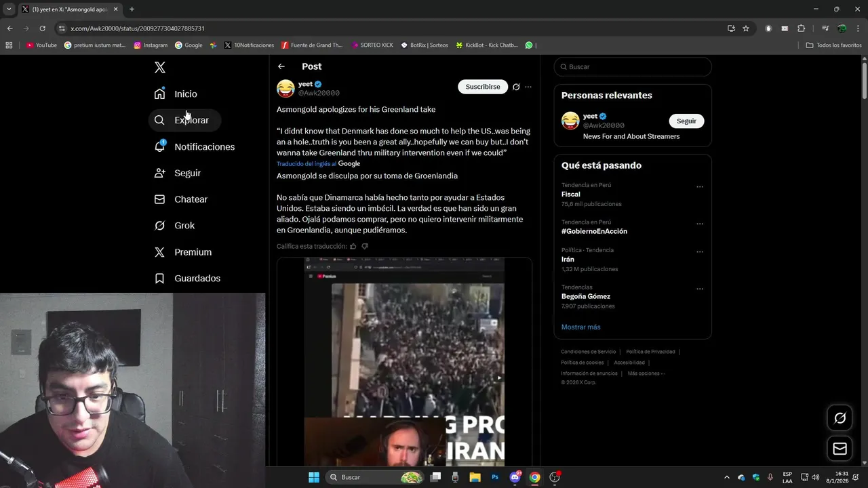Open Discord from the taskbar
Screen dimensions: 868x488
[515, 477]
